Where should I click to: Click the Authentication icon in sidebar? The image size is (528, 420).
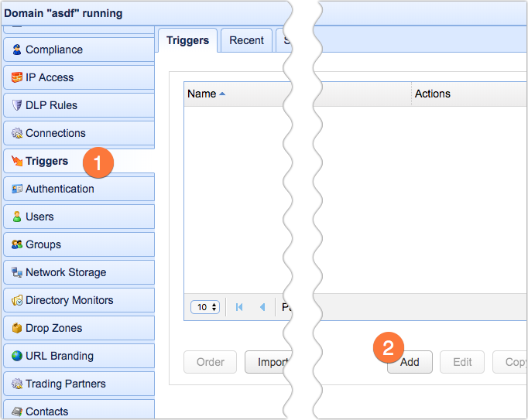(17, 189)
